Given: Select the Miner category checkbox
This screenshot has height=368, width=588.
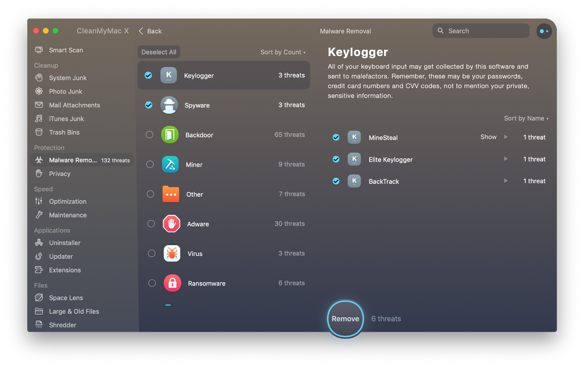Looking at the screenshot, I should point(150,165).
